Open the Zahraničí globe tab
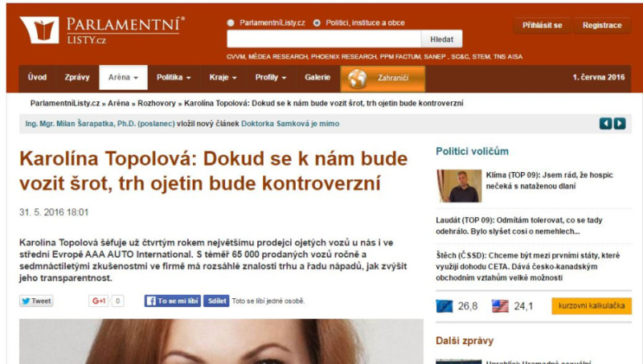The image size is (643, 364). (x=383, y=78)
